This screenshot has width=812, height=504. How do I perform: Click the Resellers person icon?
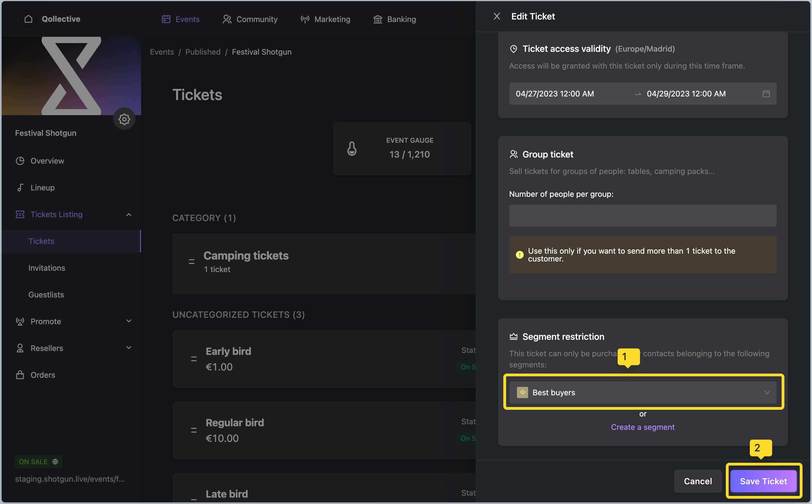click(x=20, y=348)
